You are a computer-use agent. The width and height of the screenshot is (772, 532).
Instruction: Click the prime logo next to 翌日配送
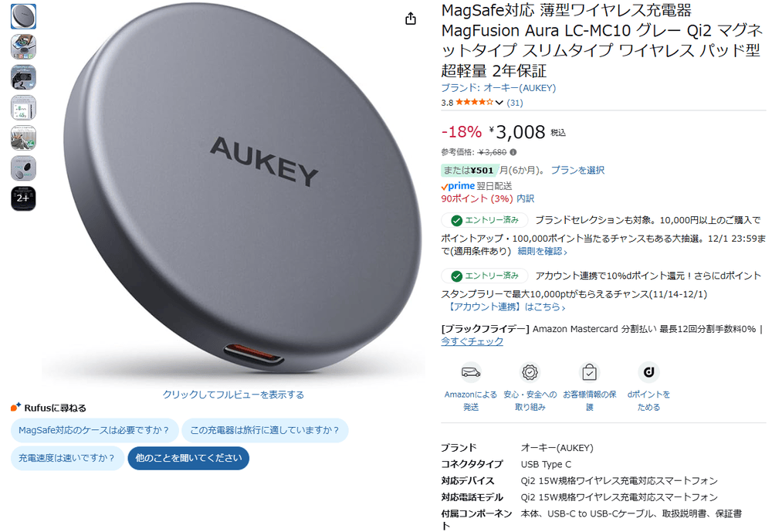click(457, 186)
